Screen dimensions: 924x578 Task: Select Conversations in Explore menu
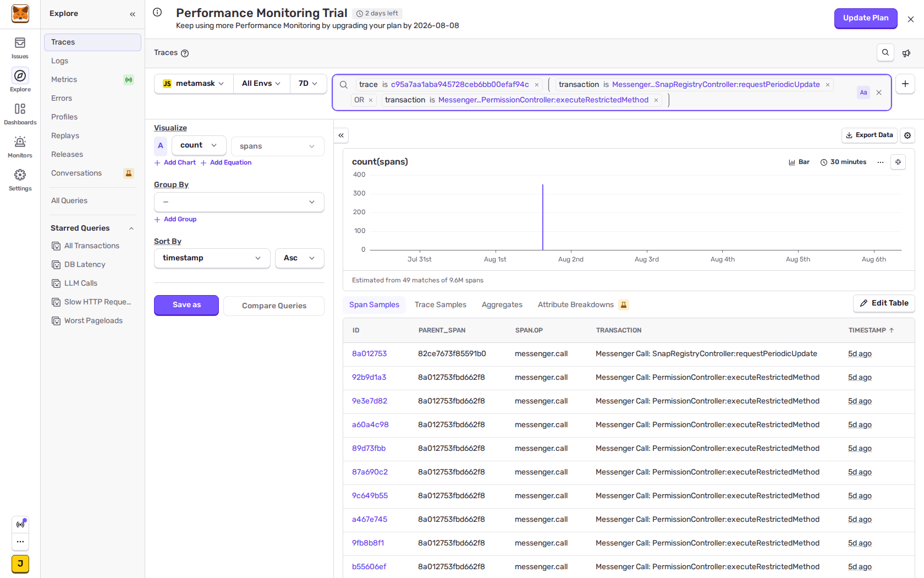tap(92, 173)
